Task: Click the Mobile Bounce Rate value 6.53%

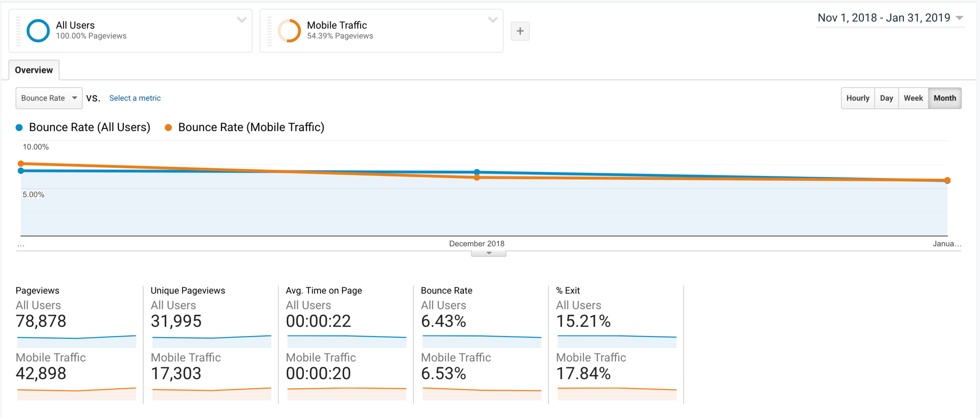Action: click(444, 373)
